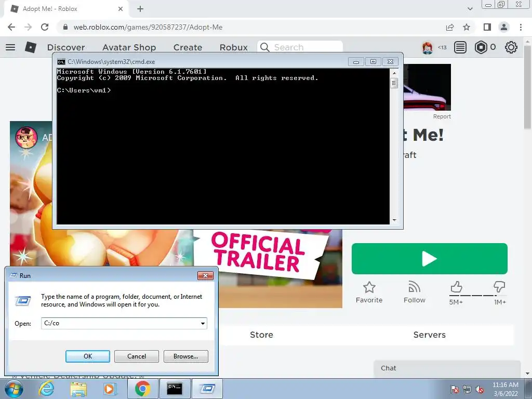Viewport: 532px width, 399px height.
Task: Play the Official Trailer thumbnail
Action: tap(176, 215)
